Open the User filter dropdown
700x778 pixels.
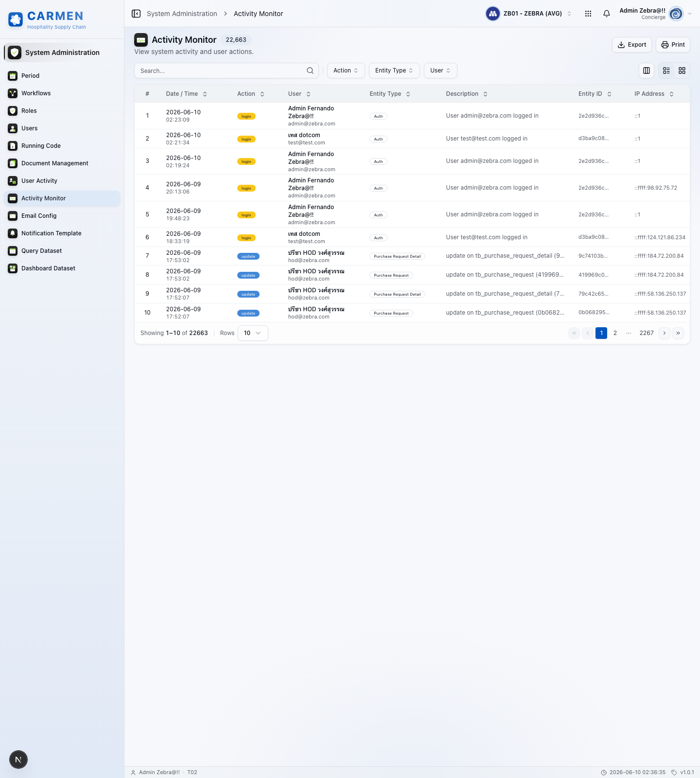(440, 71)
